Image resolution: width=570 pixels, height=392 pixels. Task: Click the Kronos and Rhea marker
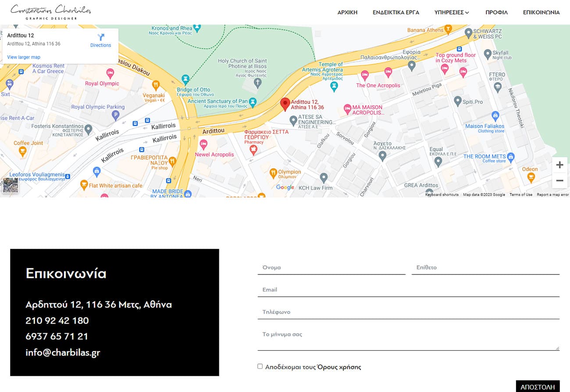coord(197,28)
